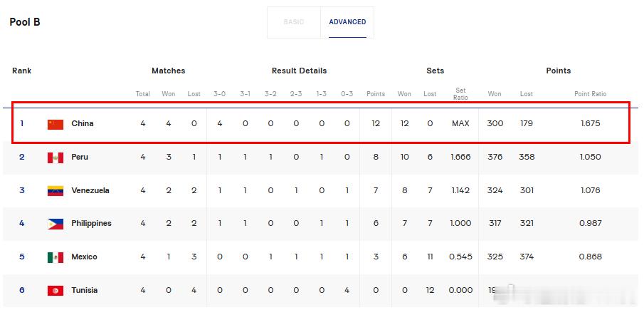Open the Mexico team name
Screen dimensions: 644x310
tap(84, 257)
